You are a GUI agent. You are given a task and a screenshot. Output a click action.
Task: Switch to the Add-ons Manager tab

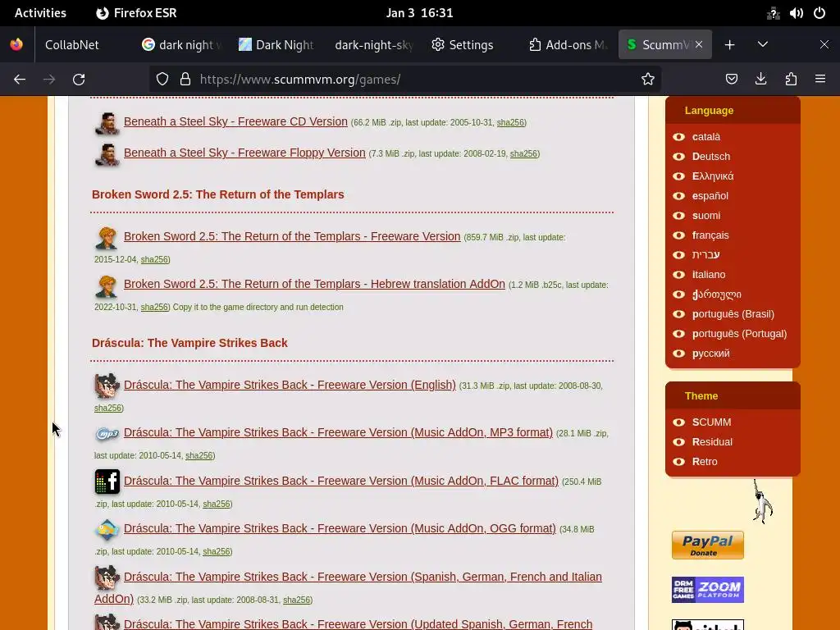(568, 45)
